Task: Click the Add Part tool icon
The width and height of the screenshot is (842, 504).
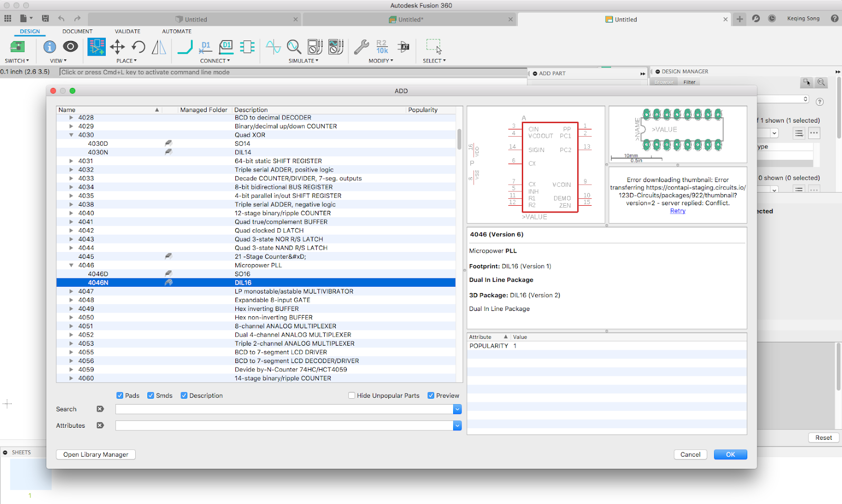Action: point(96,47)
